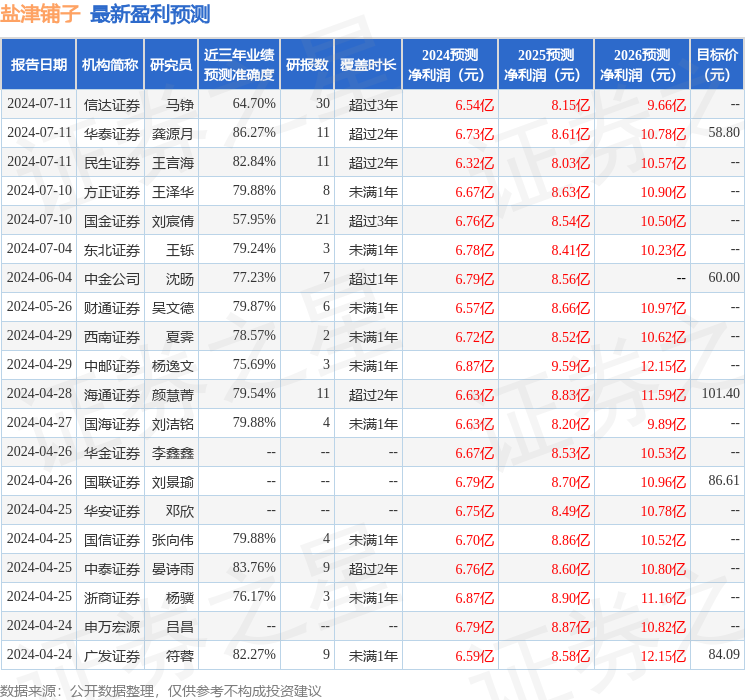This screenshot has width=745, height=700.
Task: Click the 方正证券 institution cell
Action: coord(112,192)
